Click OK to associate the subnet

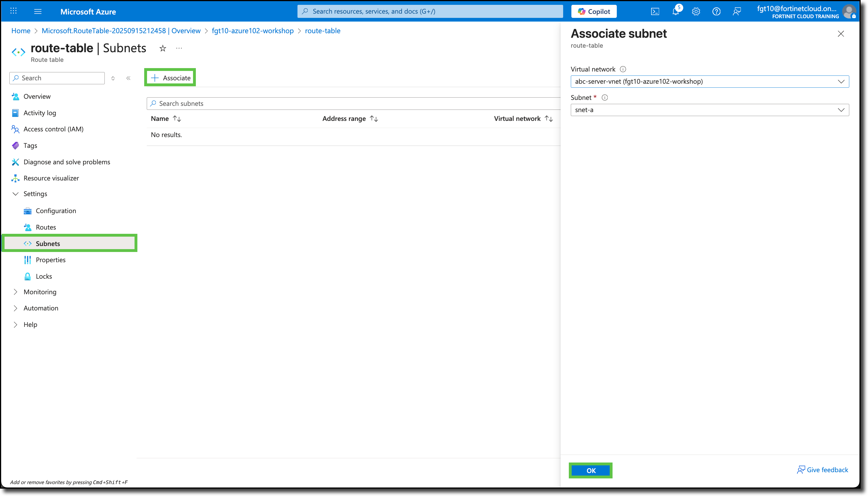point(590,470)
